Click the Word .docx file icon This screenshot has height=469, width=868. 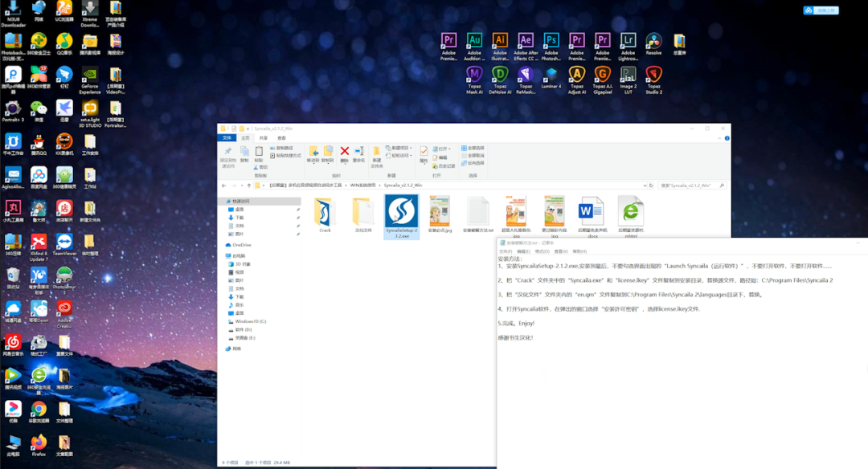pyautogui.click(x=592, y=212)
